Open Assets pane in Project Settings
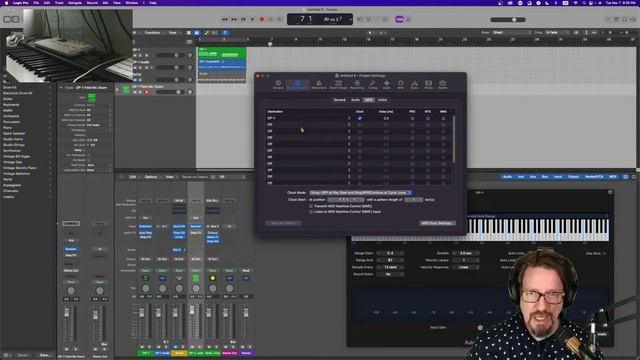 click(442, 84)
